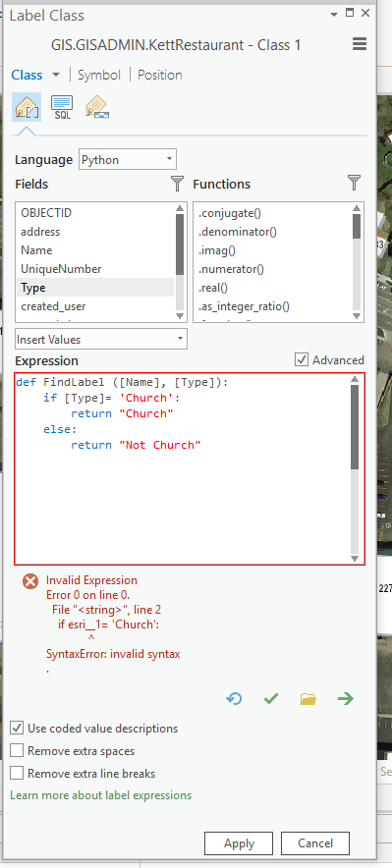Click the Invalid Expression error icon

tap(29, 581)
